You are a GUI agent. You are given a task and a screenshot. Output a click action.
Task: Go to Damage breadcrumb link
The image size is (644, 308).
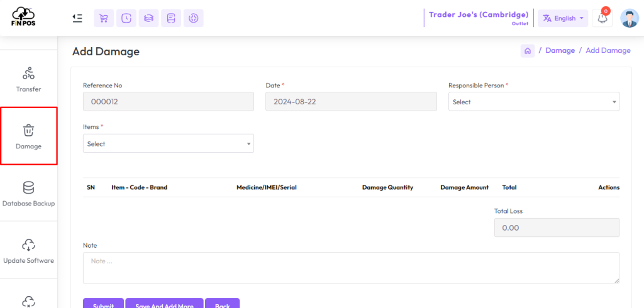(x=560, y=50)
